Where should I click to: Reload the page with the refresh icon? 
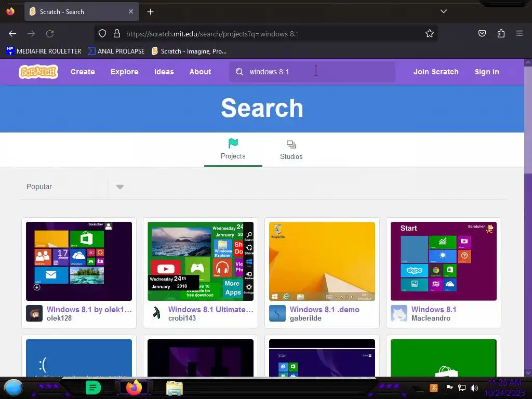[x=50, y=34]
